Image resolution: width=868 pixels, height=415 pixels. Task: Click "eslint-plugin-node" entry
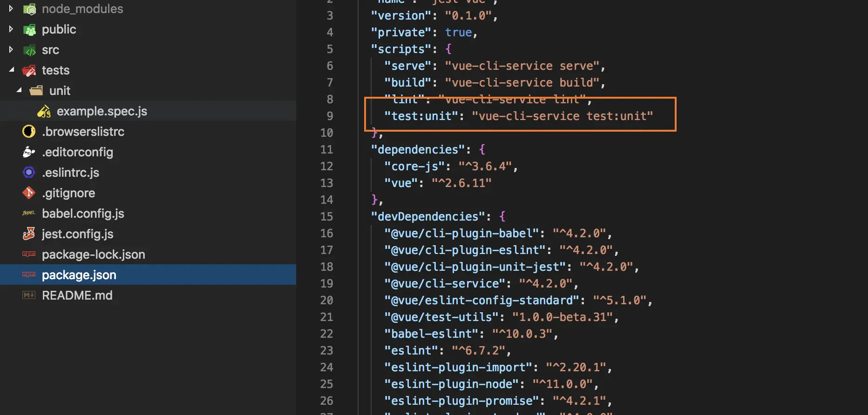pyautogui.click(x=452, y=384)
